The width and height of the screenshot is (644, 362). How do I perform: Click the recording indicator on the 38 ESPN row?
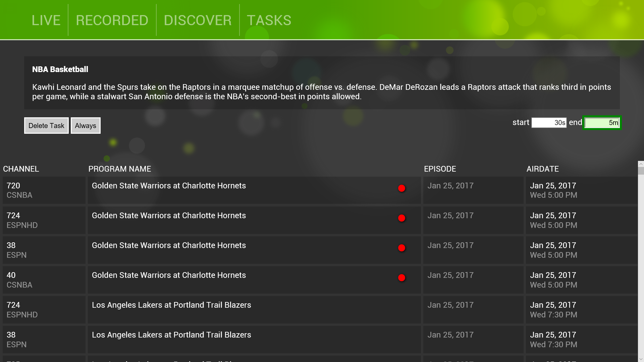coord(401,248)
